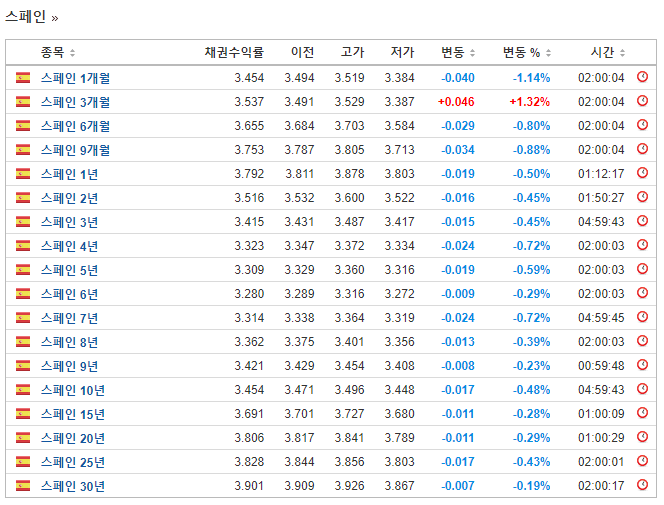The width and height of the screenshot is (664, 505).
Task: Click the Spain flag in 스페인 15년 row
Action: (x=23, y=414)
